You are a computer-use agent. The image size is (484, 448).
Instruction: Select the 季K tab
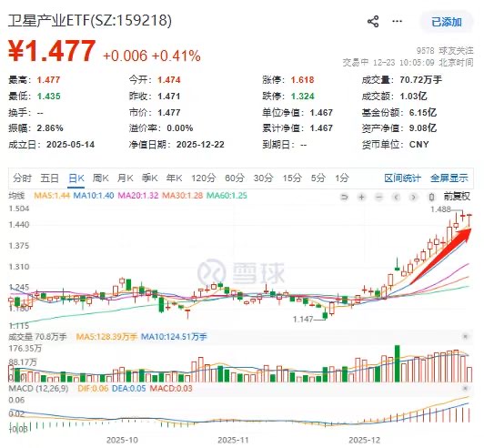pyautogui.click(x=150, y=178)
